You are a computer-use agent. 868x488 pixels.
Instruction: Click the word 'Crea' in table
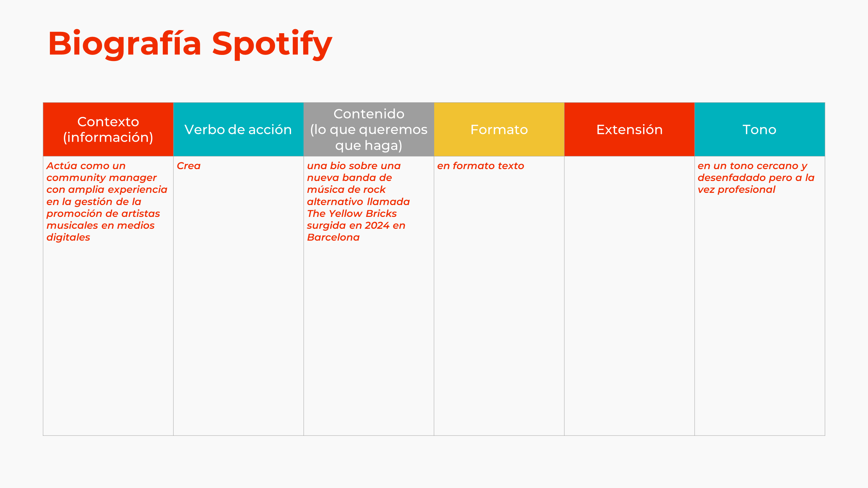pos(189,166)
